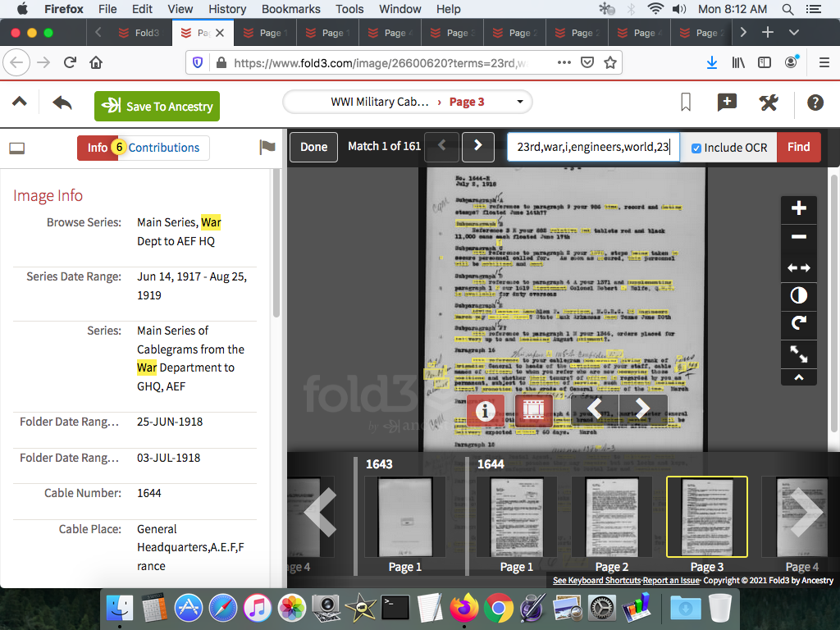Click the help question mark icon

click(x=815, y=103)
